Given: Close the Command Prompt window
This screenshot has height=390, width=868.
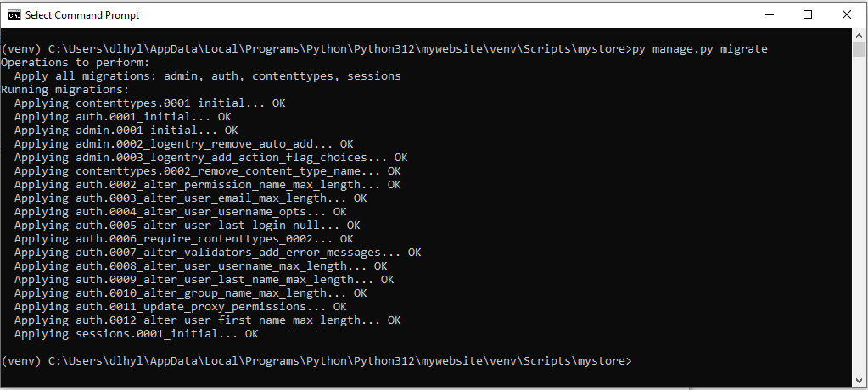Looking at the screenshot, I should pos(847,14).
